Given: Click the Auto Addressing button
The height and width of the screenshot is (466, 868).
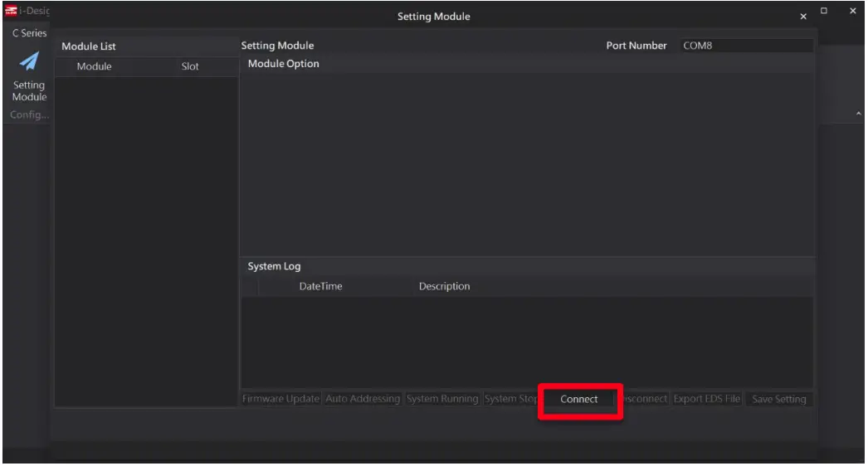Looking at the screenshot, I should (x=363, y=399).
